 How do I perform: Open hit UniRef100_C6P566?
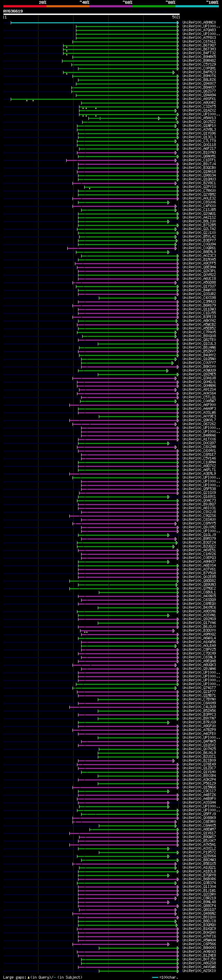199,944
